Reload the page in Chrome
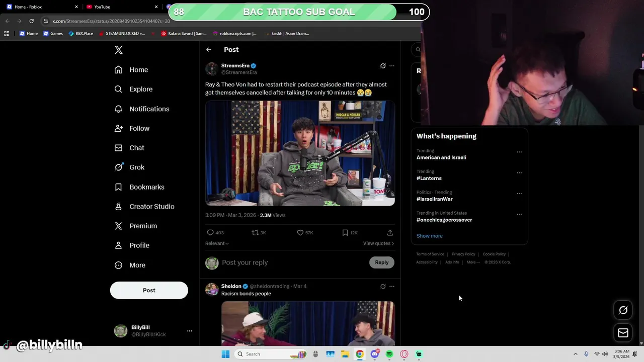Viewport: 644px width, 362px height. point(31,21)
